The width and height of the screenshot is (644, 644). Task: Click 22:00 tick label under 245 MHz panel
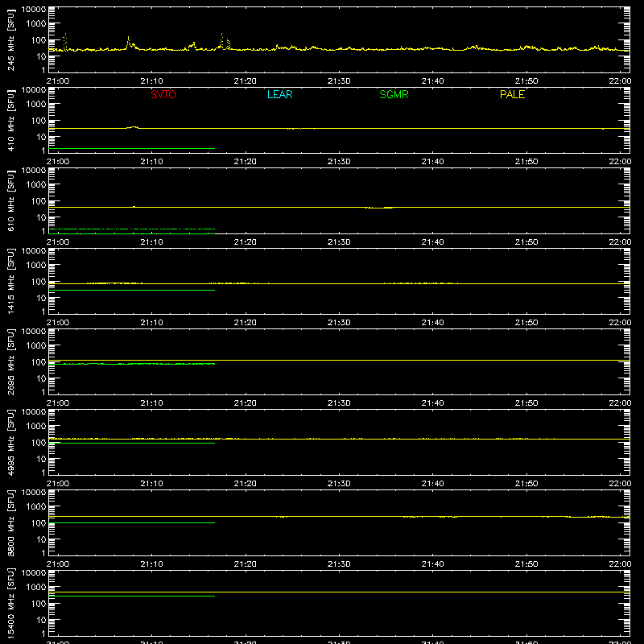tap(620, 81)
